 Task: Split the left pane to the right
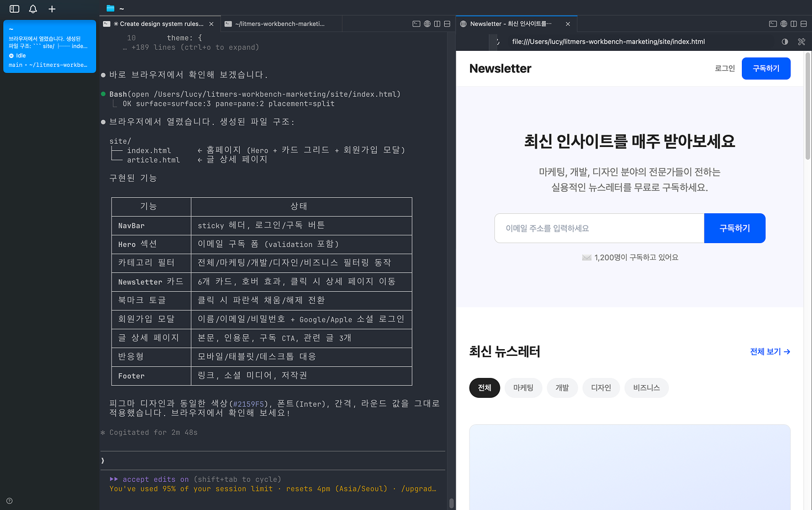pos(437,24)
